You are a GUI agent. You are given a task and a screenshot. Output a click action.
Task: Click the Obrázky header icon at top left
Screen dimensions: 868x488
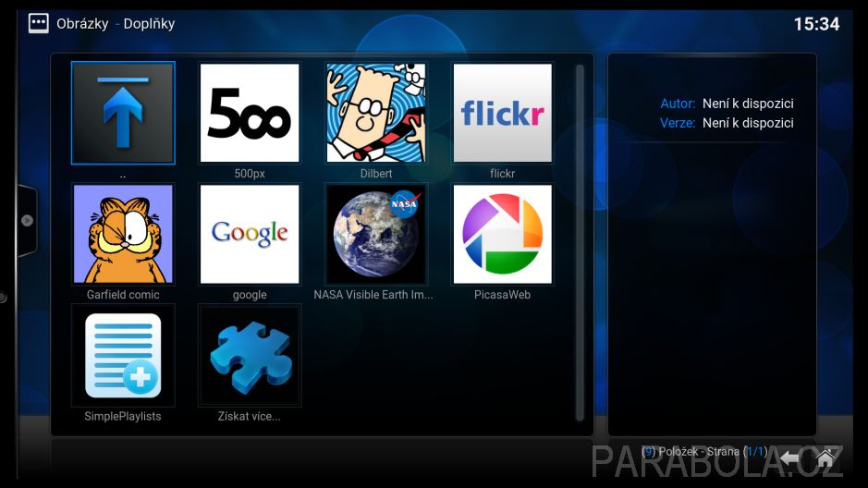[x=39, y=23]
